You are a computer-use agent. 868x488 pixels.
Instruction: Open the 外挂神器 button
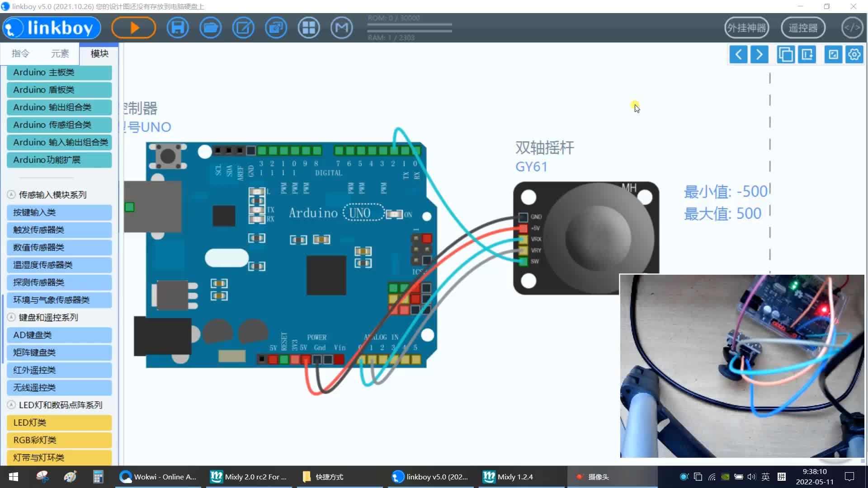click(746, 28)
